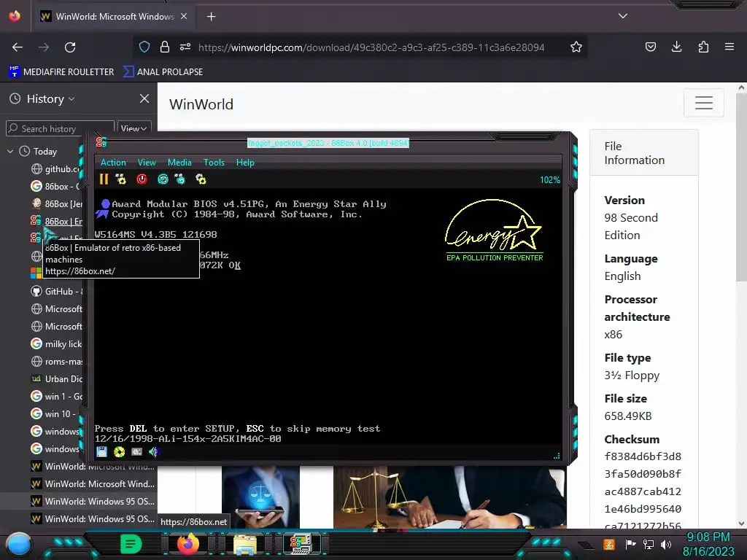Open the 'milky lick' history entry
747x560 pixels.
[x=56, y=344]
